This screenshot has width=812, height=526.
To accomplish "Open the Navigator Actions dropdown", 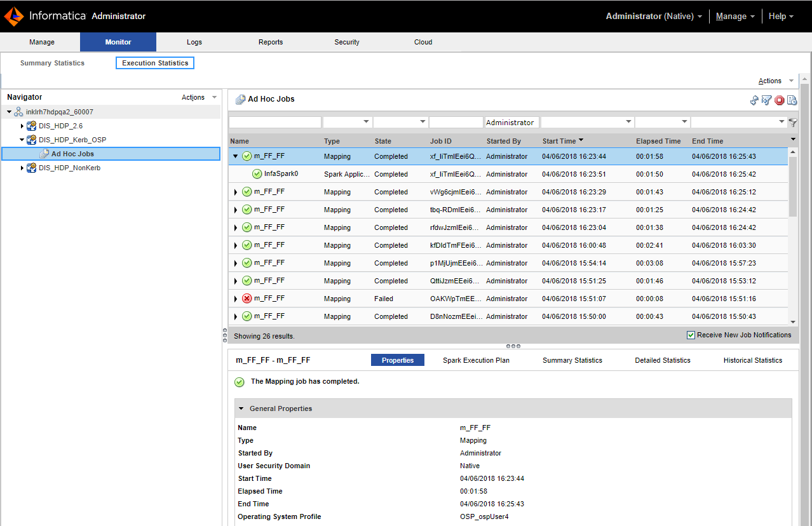I will [199, 97].
